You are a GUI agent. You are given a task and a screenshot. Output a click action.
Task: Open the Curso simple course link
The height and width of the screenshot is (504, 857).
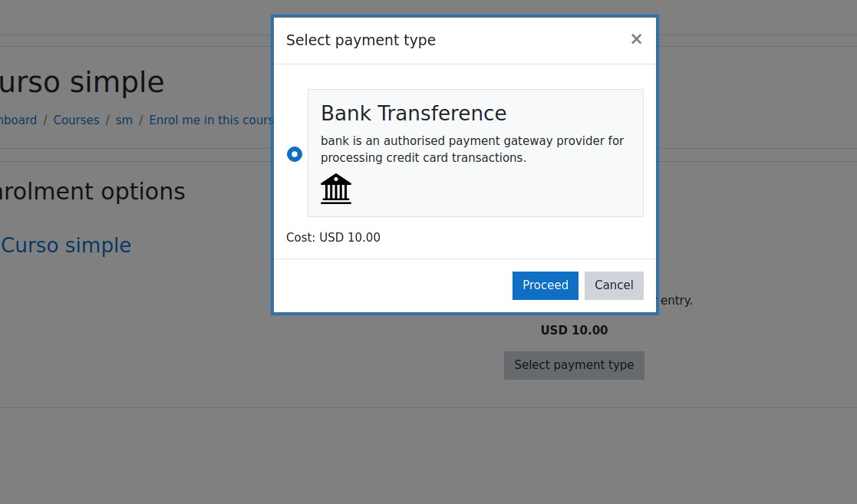tap(66, 245)
